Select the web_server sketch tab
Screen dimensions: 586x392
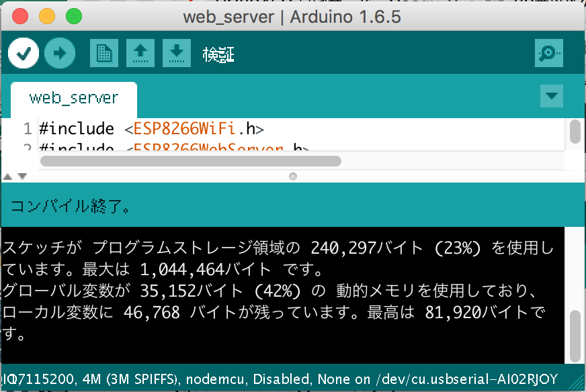74,99
